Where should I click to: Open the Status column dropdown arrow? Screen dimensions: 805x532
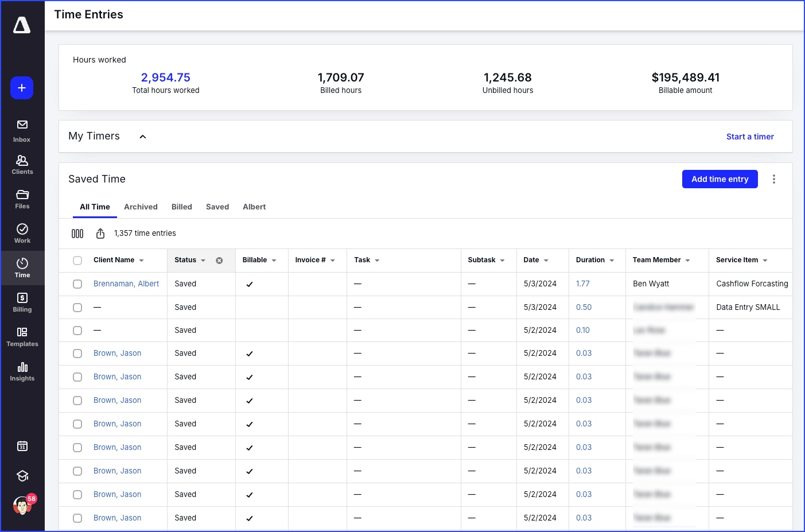(x=203, y=261)
